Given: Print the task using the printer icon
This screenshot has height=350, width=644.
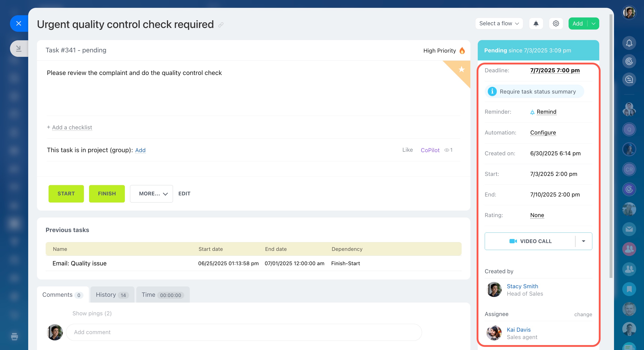Looking at the screenshot, I should 15,337.
